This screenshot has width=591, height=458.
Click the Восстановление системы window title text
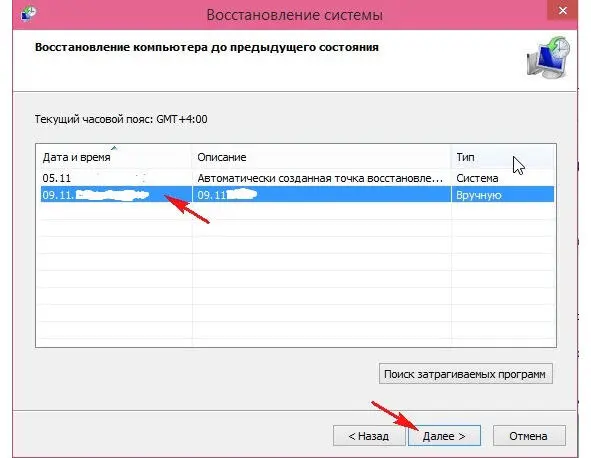point(295,15)
